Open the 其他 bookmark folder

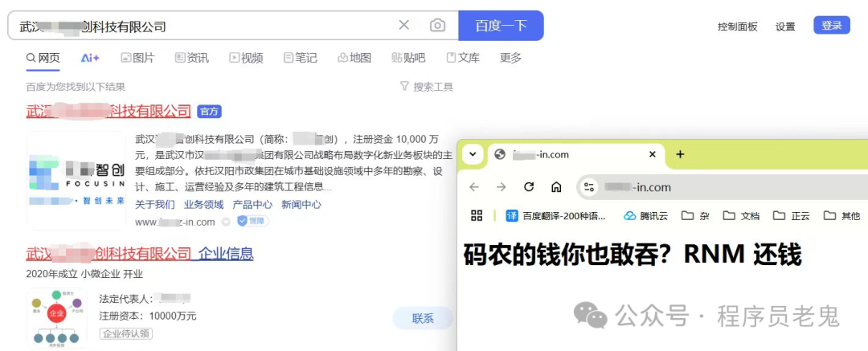[842, 216]
